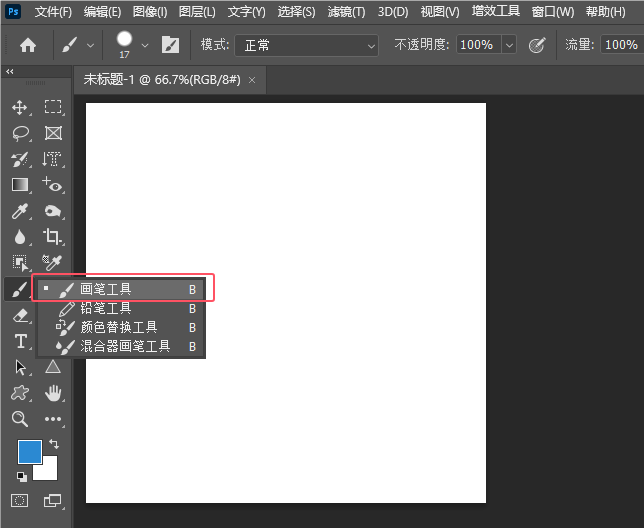The image size is (644, 528).
Task: Choose 颜色替换工具 from the flyout
Action: 122,327
